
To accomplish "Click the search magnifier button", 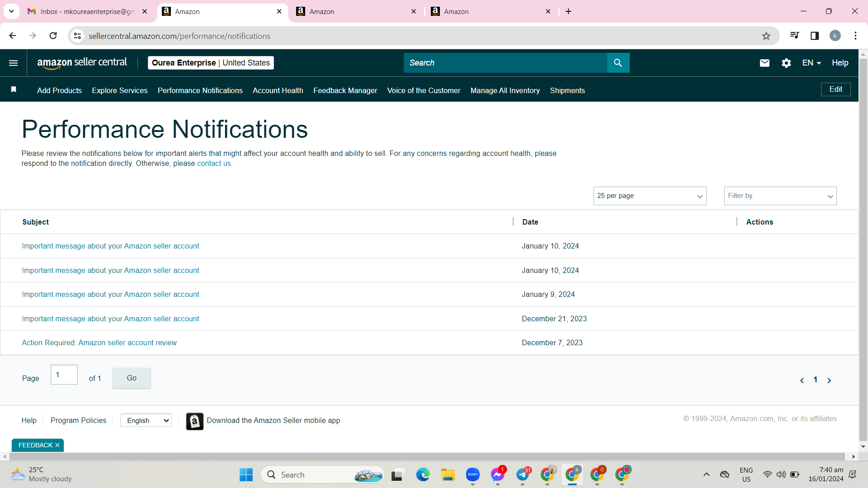I will (x=618, y=63).
